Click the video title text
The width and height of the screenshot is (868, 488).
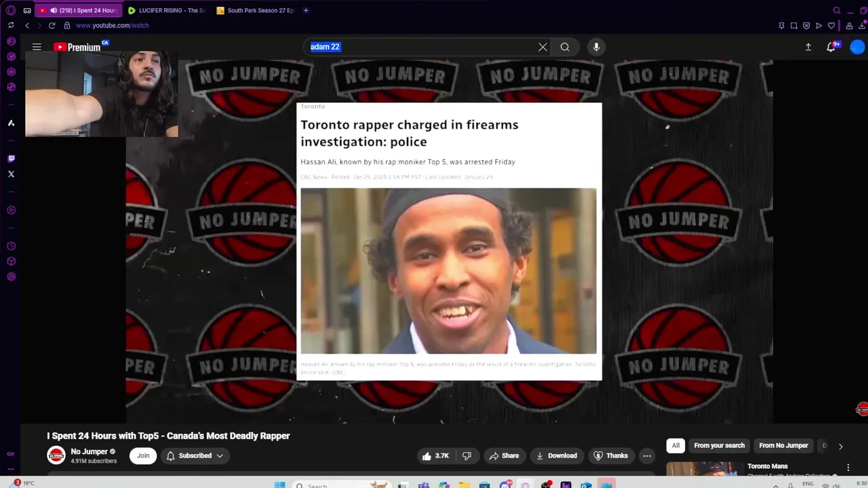click(168, 436)
